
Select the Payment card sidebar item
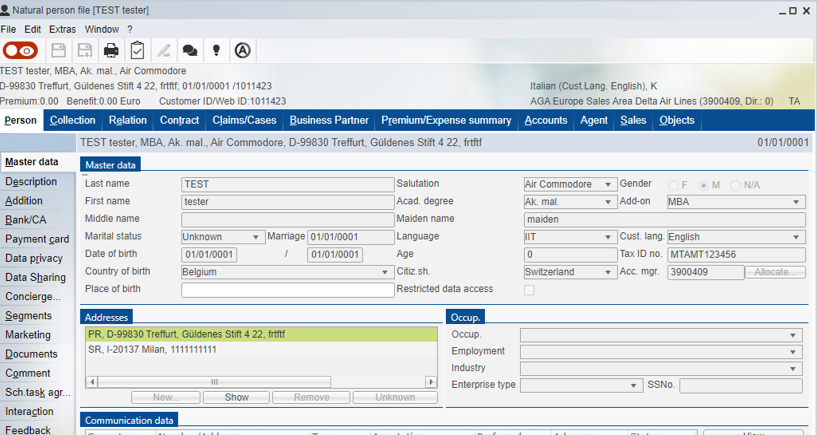point(37,239)
